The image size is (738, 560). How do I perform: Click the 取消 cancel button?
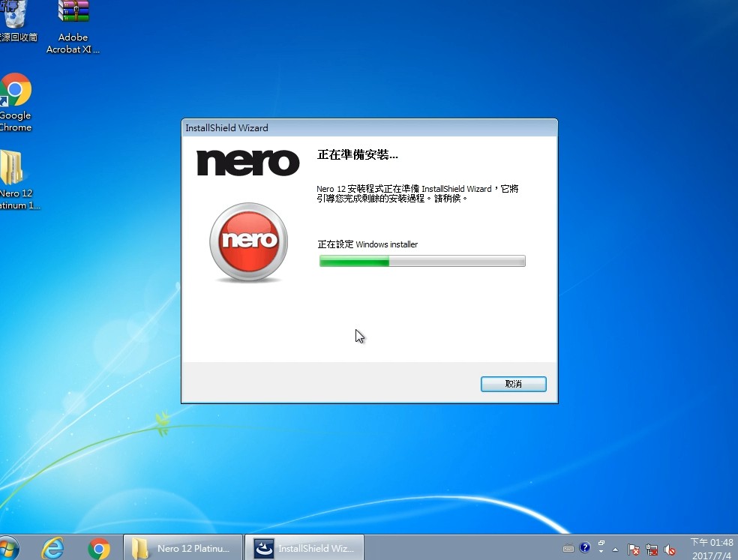coord(513,384)
